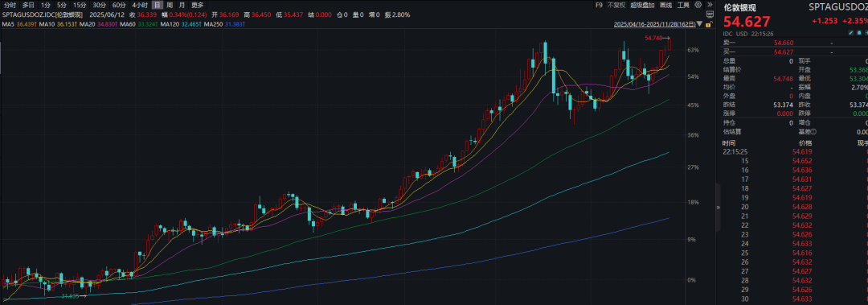Select the 4小时 period tab

click(140, 5)
